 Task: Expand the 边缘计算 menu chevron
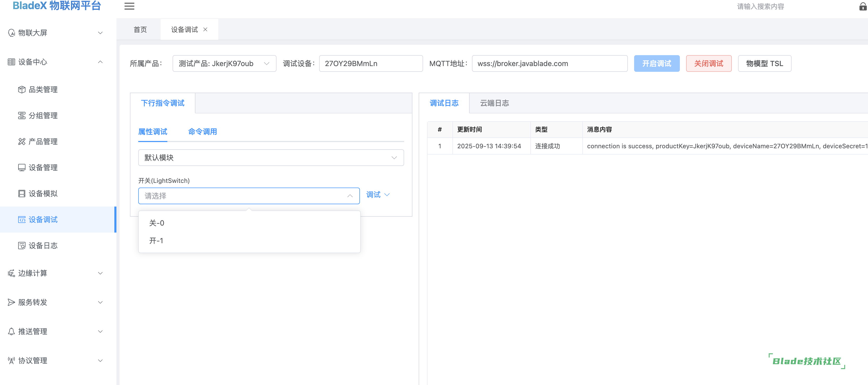tap(100, 273)
